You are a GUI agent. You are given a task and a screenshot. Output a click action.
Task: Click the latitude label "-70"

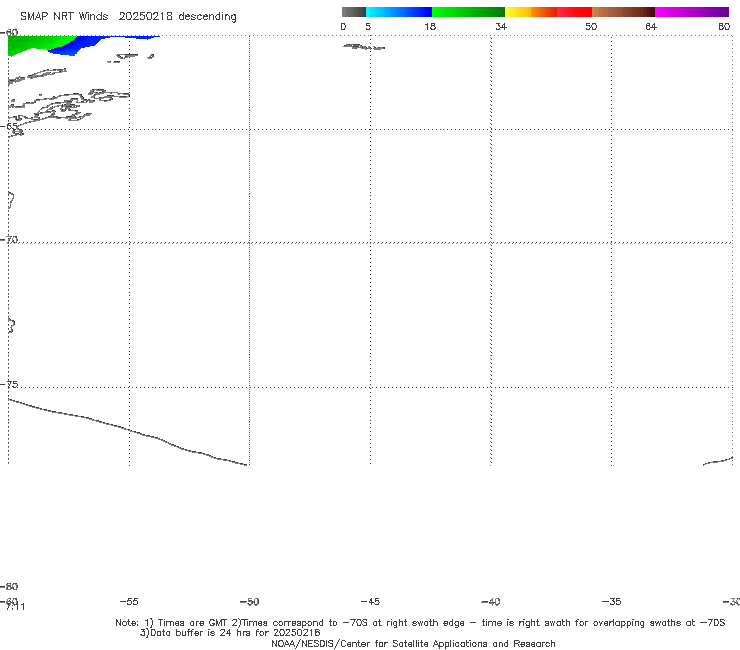click(9, 239)
